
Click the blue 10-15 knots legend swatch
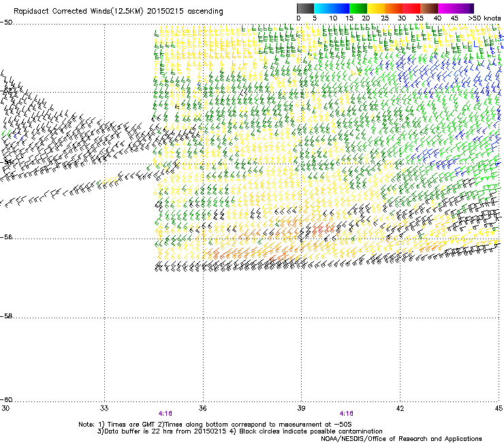[x=341, y=8]
